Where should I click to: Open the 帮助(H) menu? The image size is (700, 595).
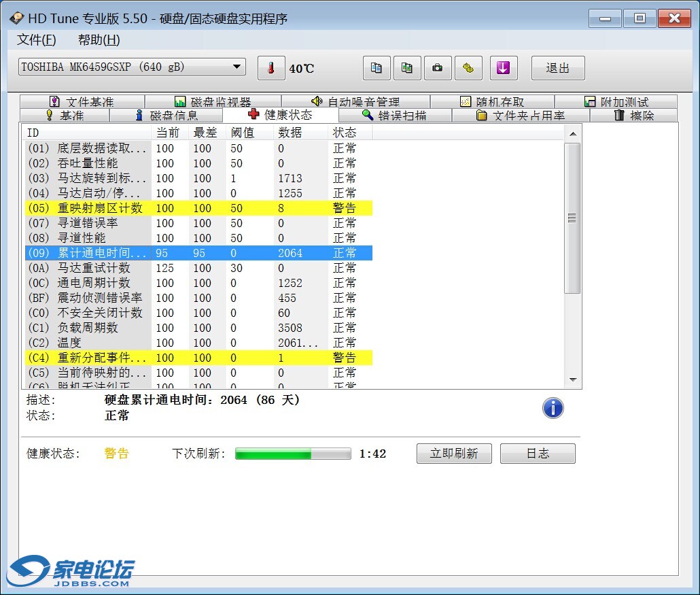[99, 39]
